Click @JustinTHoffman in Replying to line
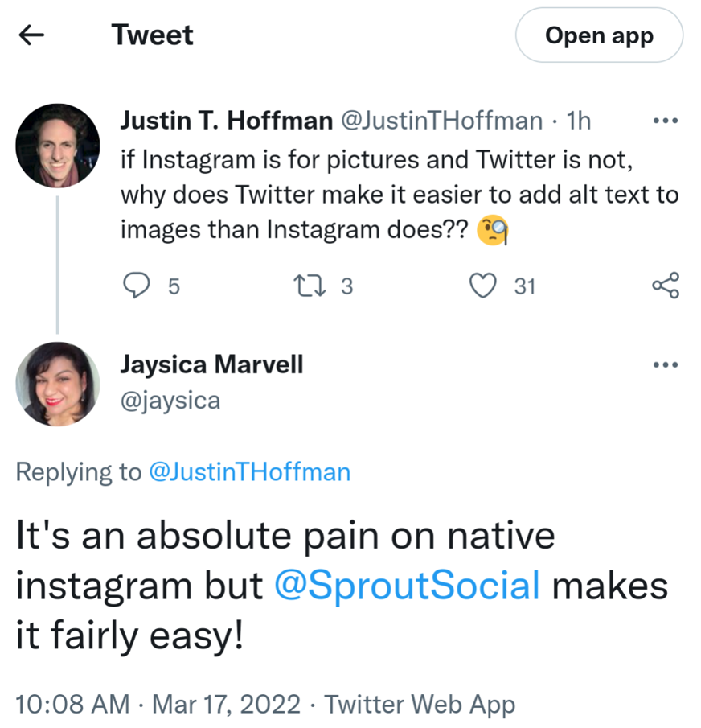Image resolution: width=701 pixels, height=728 pixels. point(250,471)
